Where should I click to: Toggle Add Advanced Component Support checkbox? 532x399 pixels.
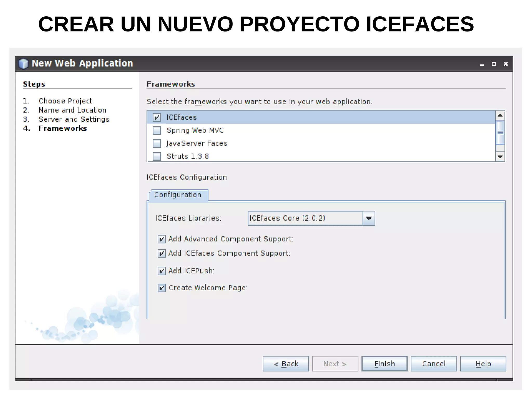[x=162, y=239]
